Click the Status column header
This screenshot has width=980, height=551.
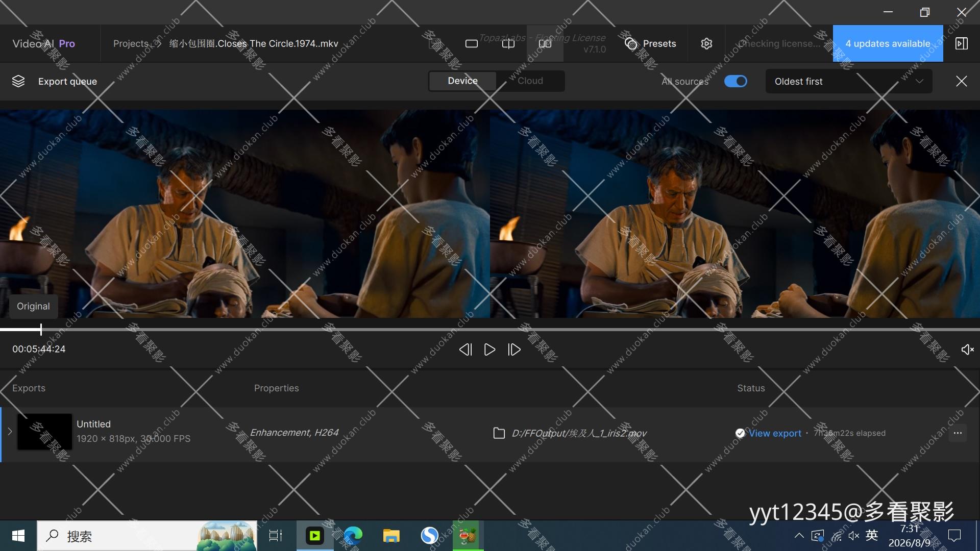coord(751,388)
